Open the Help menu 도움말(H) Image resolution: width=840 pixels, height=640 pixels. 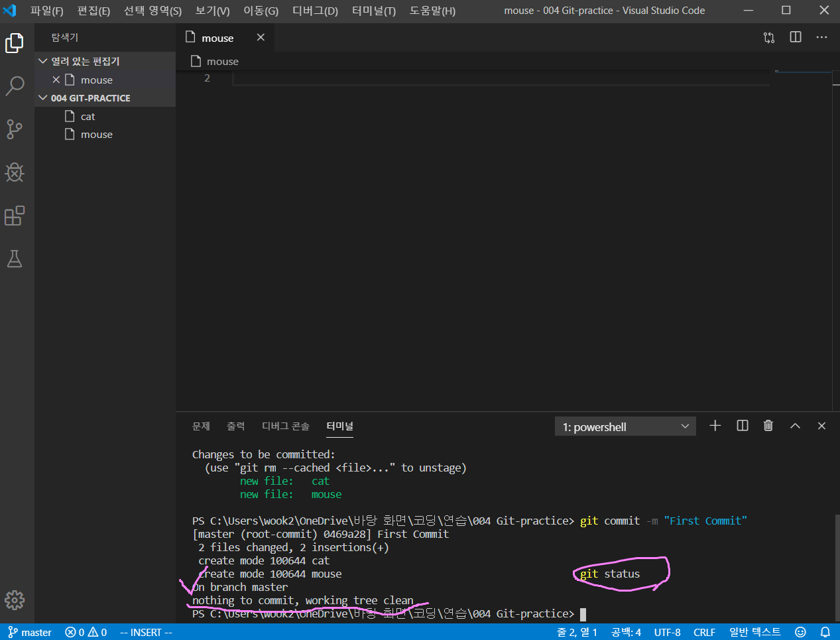[x=432, y=11]
